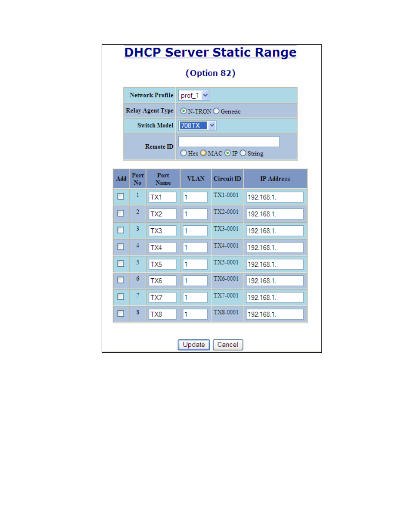Click the Circuit ID column header
Screen dimensions: 411x532
227,179
